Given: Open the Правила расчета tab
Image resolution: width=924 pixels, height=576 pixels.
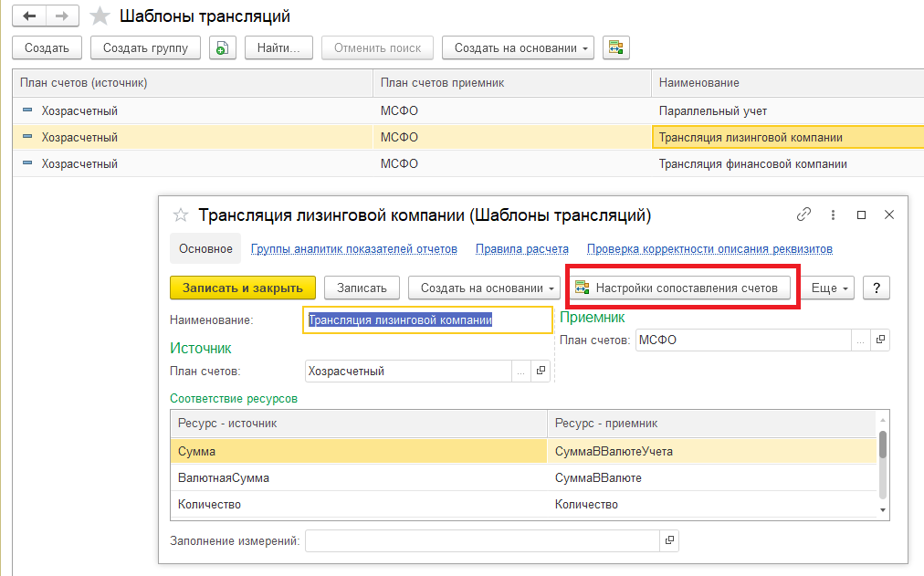Looking at the screenshot, I should coord(521,248).
